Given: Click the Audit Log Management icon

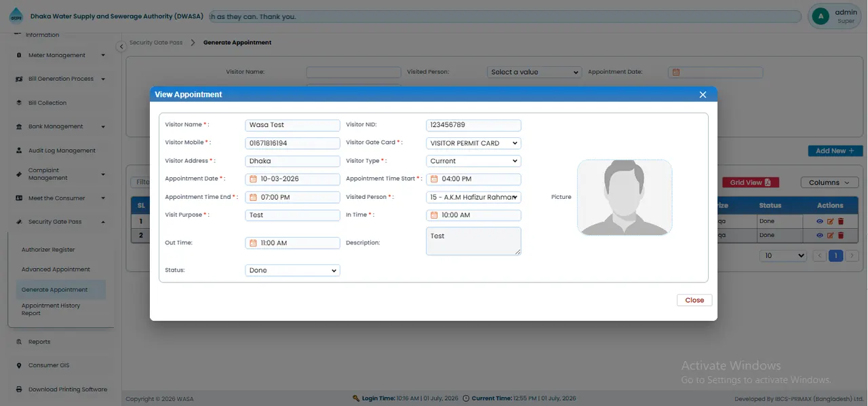Looking at the screenshot, I should [x=20, y=151].
